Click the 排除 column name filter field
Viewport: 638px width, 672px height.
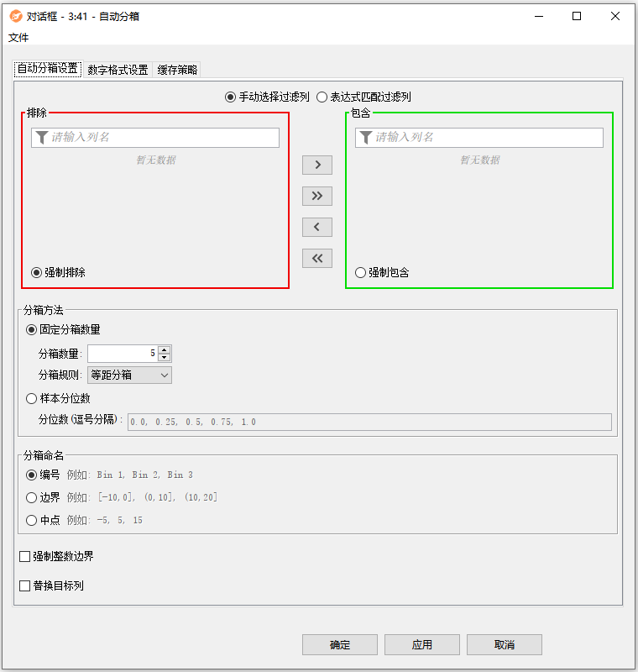click(x=155, y=138)
